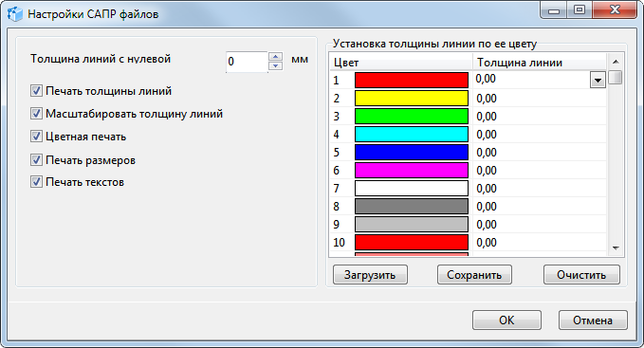644x348 pixels.
Task: Cancel dialog with 'Отмена' button
Action: (x=593, y=321)
